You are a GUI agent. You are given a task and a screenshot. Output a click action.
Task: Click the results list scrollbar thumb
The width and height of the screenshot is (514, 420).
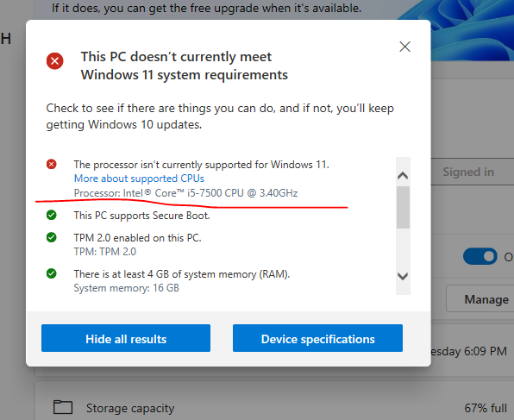click(403, 207)
